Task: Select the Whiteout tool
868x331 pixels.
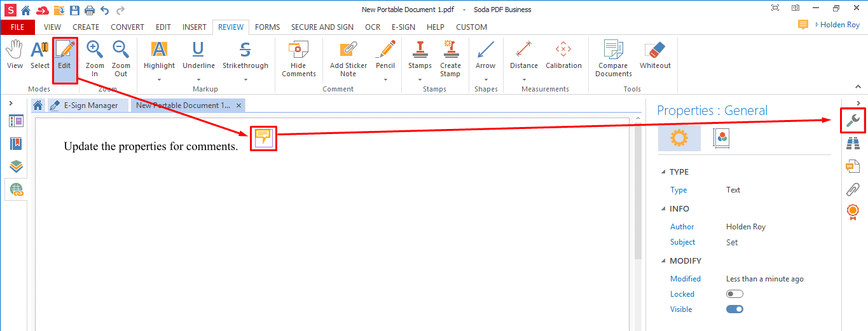Action: coord(655,55)
